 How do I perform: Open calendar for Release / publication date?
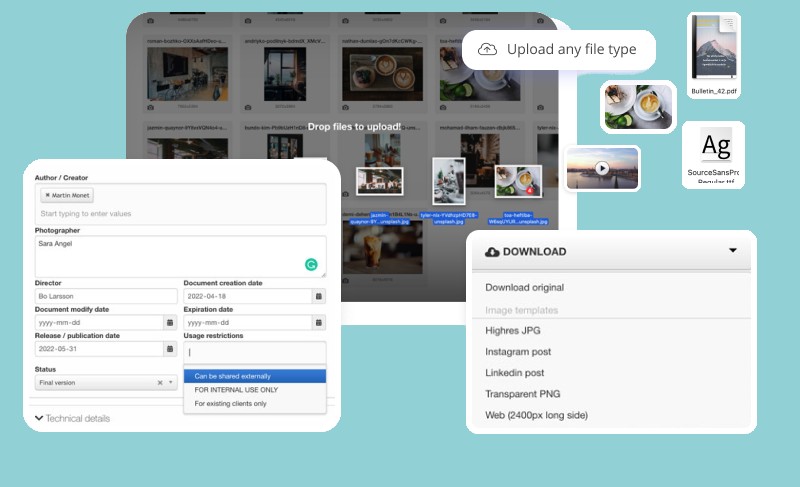(x=169, y=349)
